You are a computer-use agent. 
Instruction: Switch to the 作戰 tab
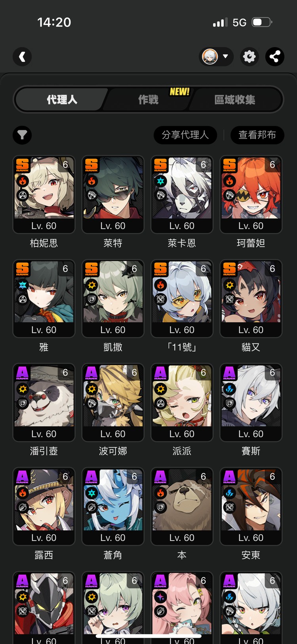pyautogui.click(x=148, y=99)
